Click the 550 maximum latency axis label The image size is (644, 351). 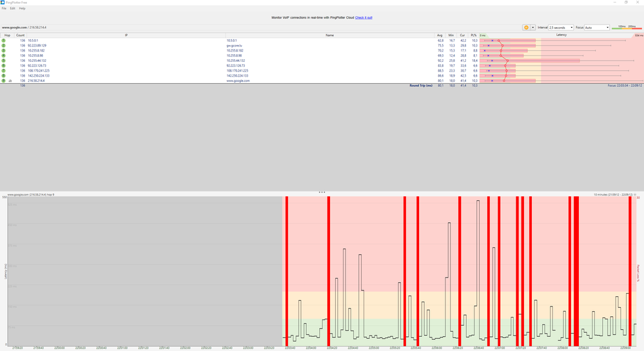(5, 198)
